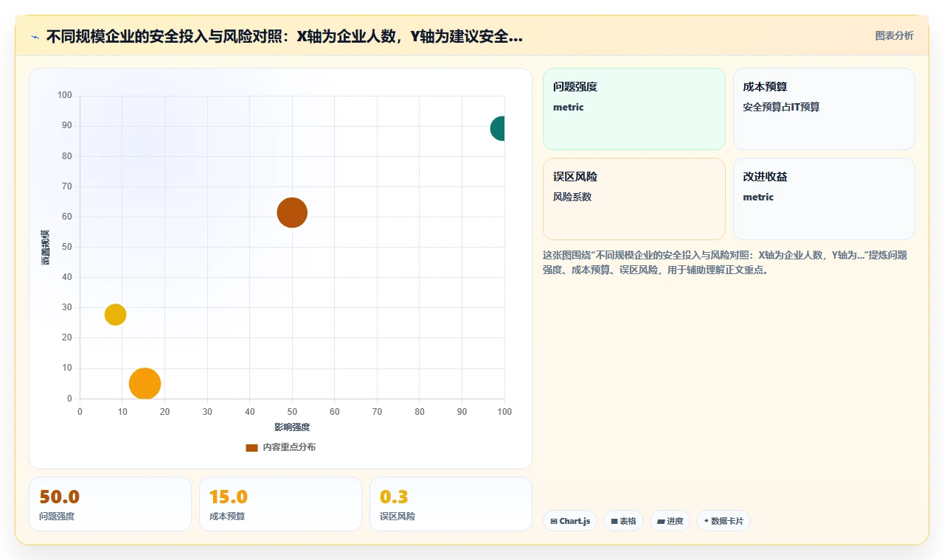Click the x-axis tick label 50
The width and height of the screenshot is (944, 560).
[x=292, y=412]
